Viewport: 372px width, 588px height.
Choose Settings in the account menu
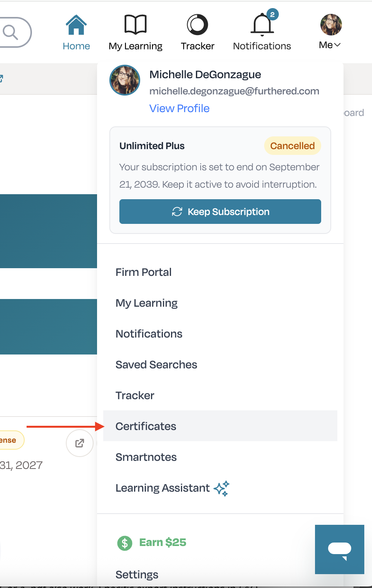[x=137, y=575]
